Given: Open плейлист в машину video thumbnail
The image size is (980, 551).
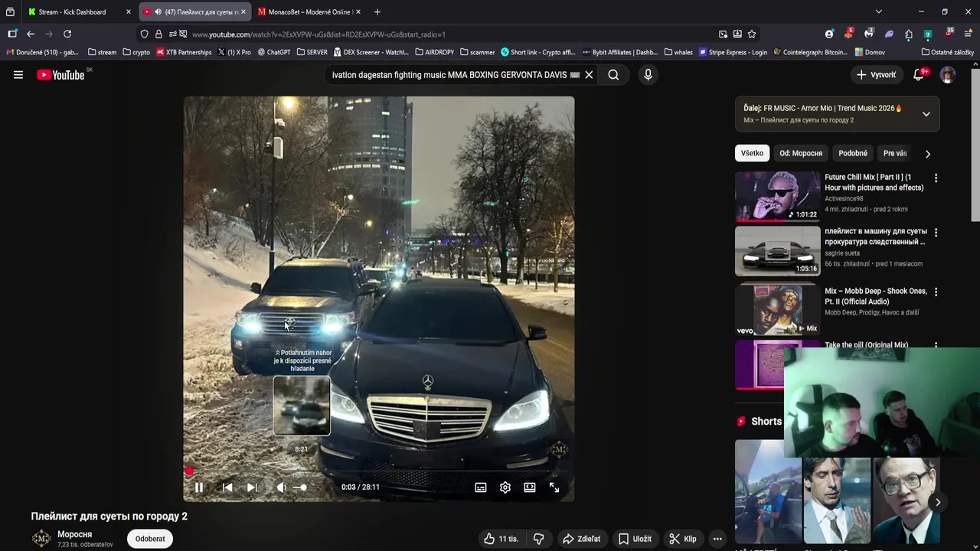Looking at the screenshot, I should click(x=777, y=250).
